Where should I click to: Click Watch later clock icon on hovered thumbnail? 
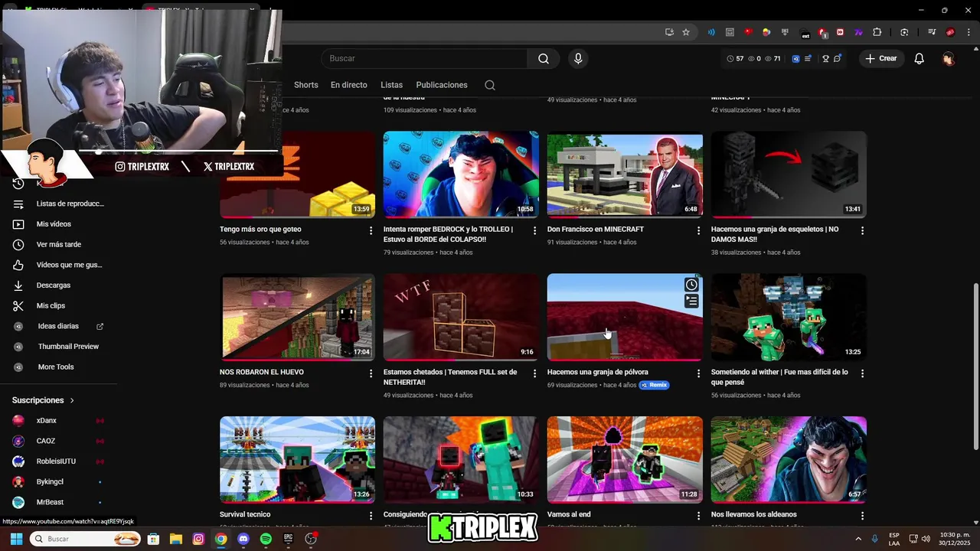click(x=691, y=285)
